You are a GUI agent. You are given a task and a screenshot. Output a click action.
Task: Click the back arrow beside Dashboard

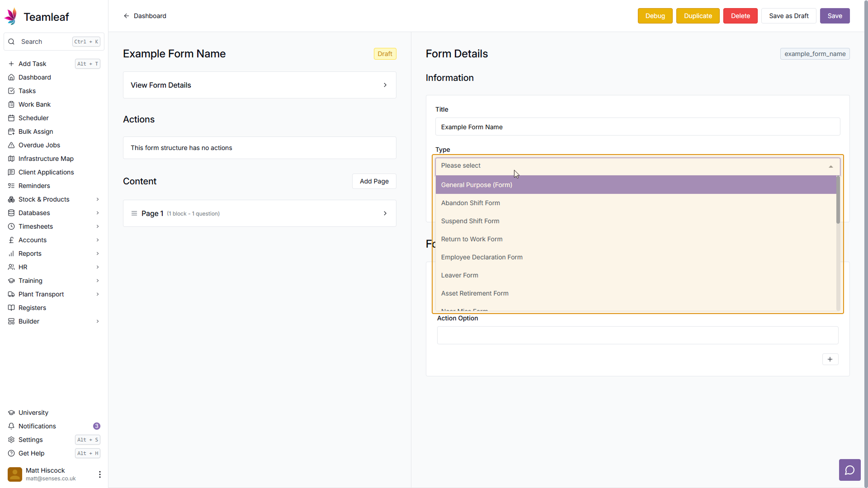coord(127,16)
